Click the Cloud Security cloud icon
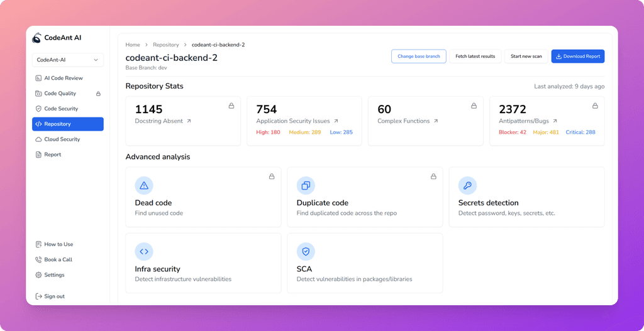This screenshot has height=331, width=644. [38, 139]
